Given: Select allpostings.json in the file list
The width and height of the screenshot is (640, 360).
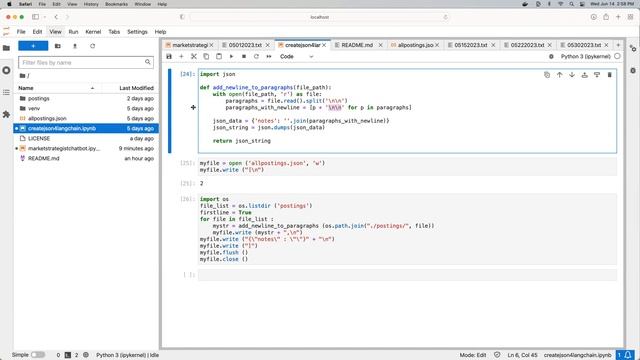Looking at the screenshot, I should point(86,118).
